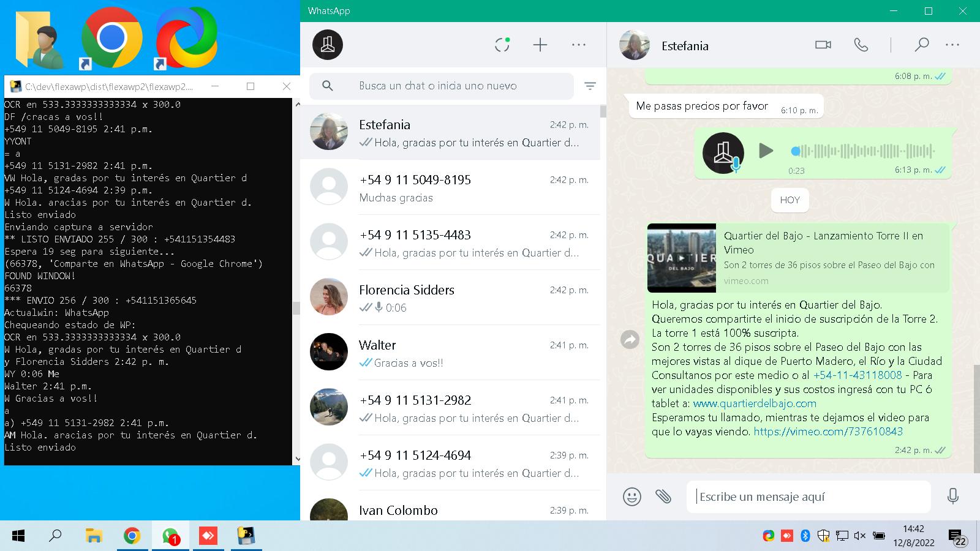The image size is (980, 551).
Task: Start a video call with Estefania
Action: [823, 45]
